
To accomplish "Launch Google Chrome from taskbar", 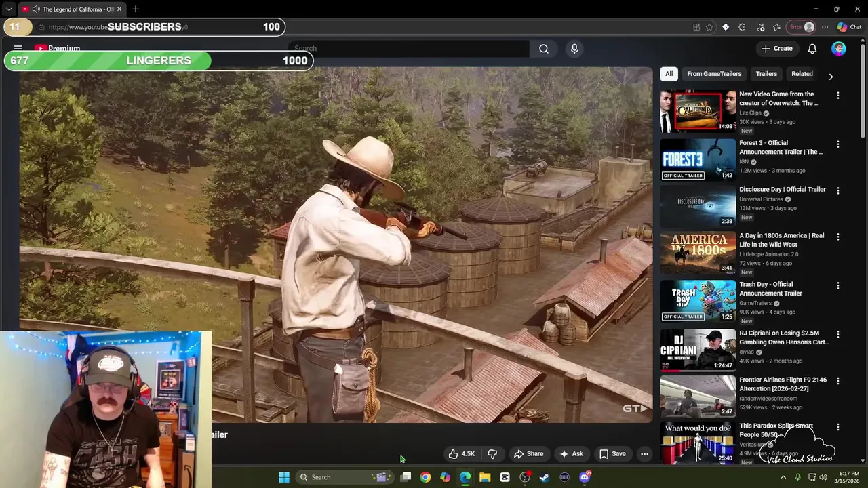I will 425,477.
